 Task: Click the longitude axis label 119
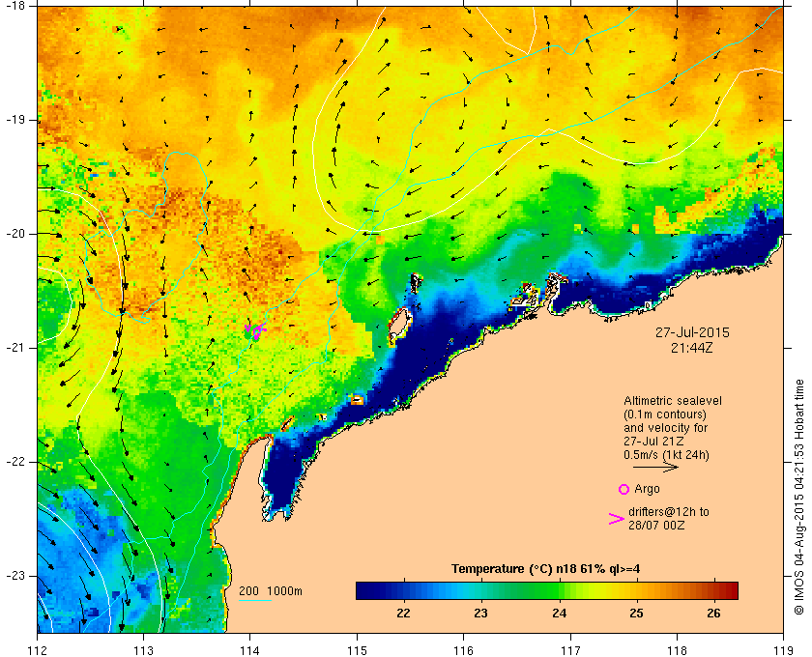coord(784,649)
